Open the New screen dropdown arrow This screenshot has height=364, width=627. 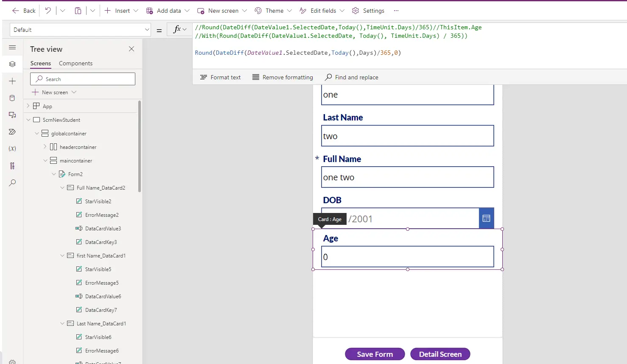[244, 10]
